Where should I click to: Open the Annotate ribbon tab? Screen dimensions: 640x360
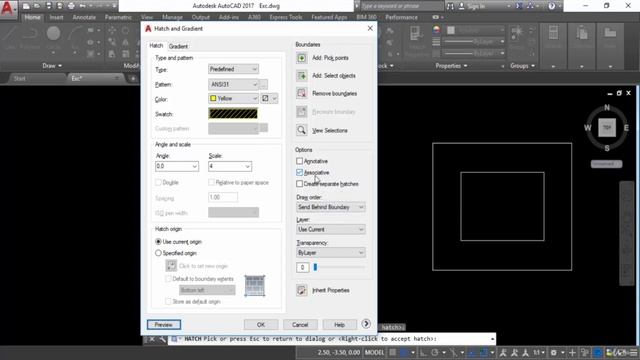pos(84,17)
